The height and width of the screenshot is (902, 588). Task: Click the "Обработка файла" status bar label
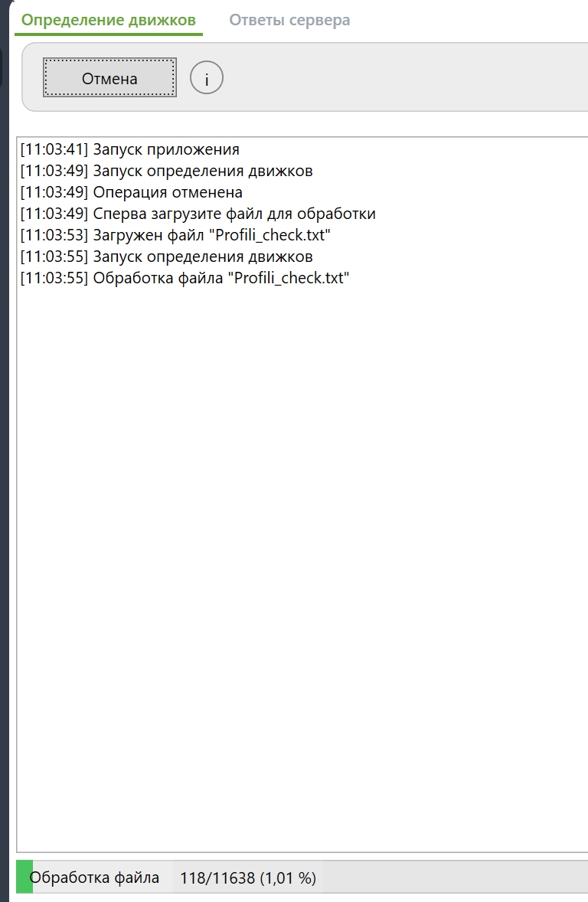[94, 877]
